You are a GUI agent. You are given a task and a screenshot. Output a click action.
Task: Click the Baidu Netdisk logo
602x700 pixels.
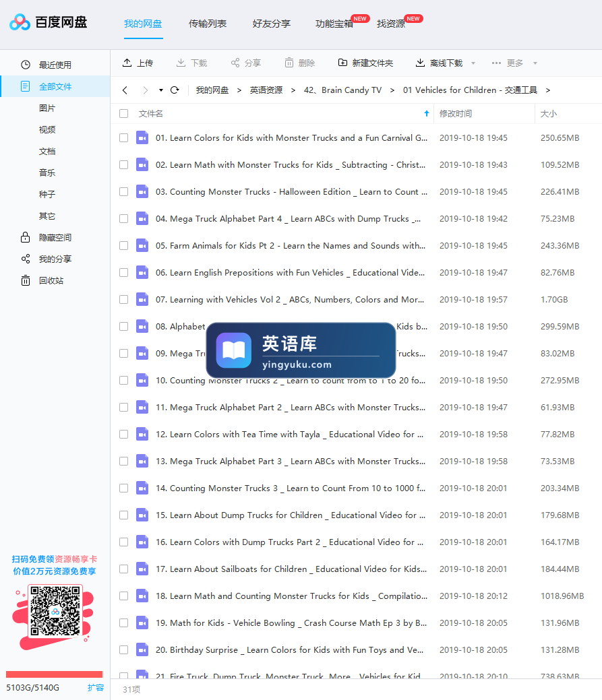[x=49, y=22]
